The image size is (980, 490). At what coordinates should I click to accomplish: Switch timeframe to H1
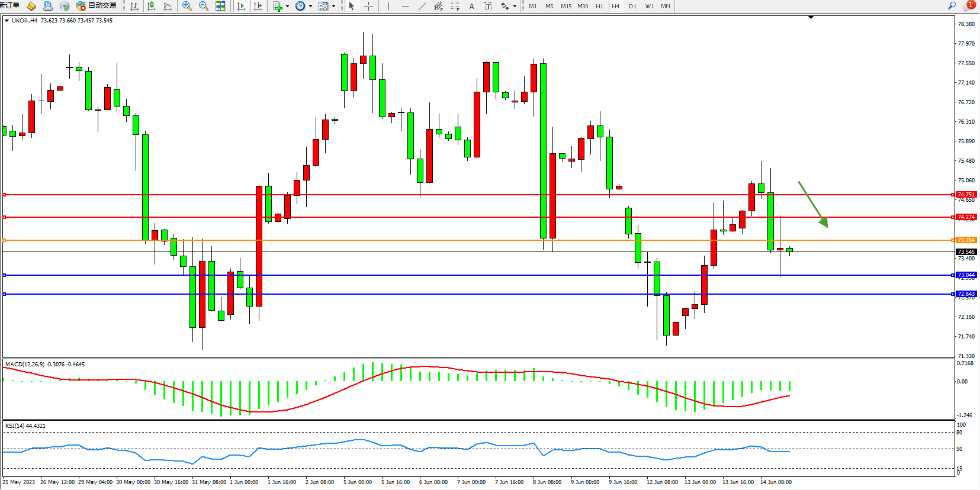click(599, 6)
